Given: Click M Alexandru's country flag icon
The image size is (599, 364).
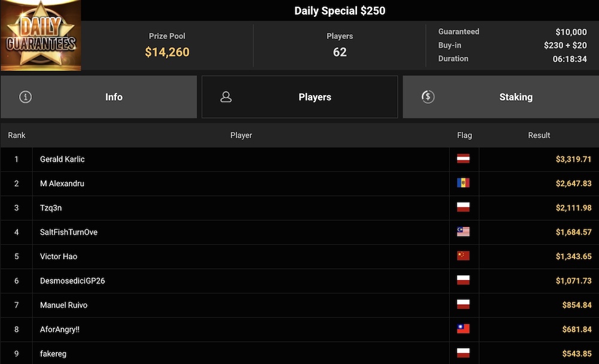Looking at the screenshot, I should (x=463, y=183).
